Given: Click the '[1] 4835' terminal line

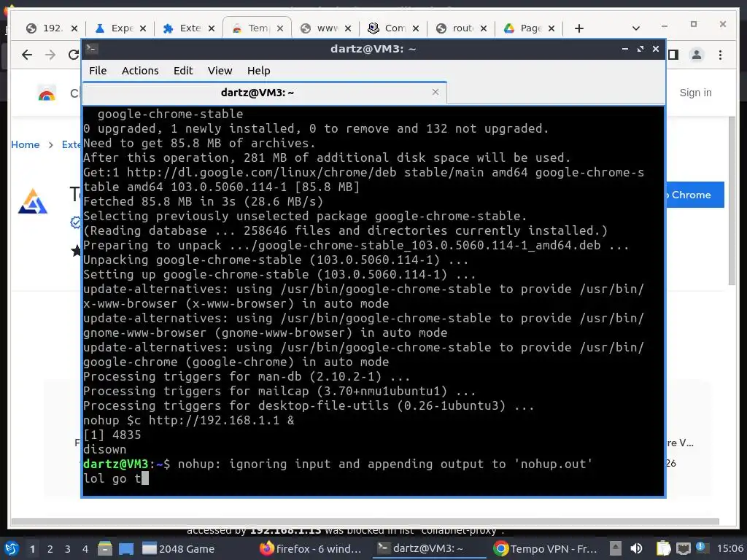Looking at the screenshot, I should click(x=112, y=435).
